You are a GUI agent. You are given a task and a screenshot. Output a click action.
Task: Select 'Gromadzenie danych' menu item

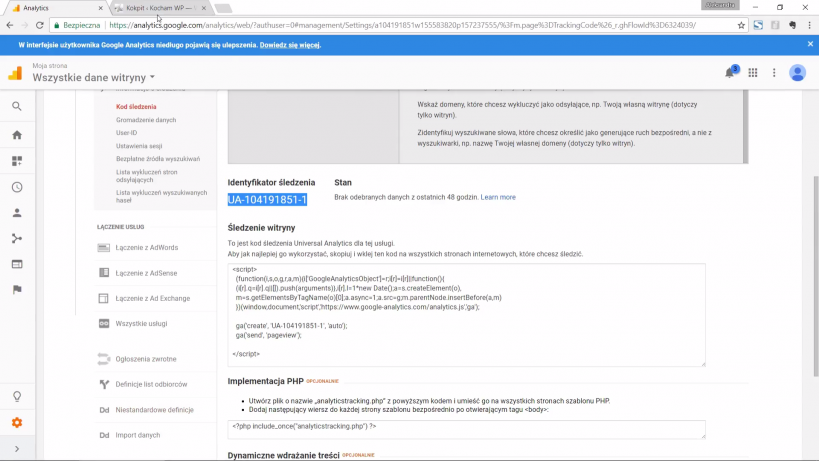(146, 120)
